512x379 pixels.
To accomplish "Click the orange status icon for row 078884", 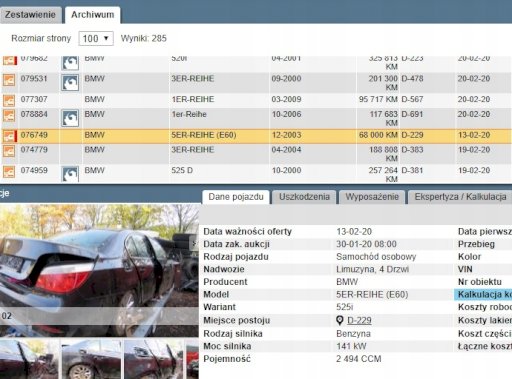I will pyautogui.click(x=9, y=115).
